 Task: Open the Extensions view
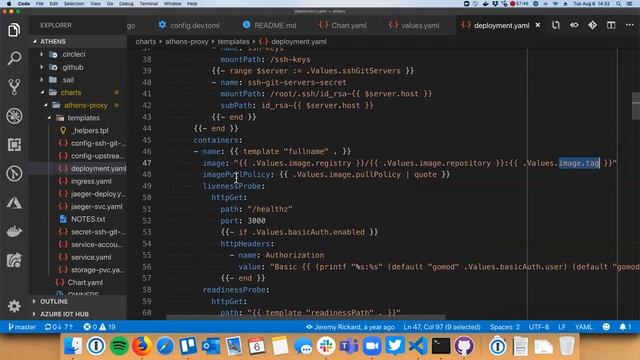(x=14, y=145)
